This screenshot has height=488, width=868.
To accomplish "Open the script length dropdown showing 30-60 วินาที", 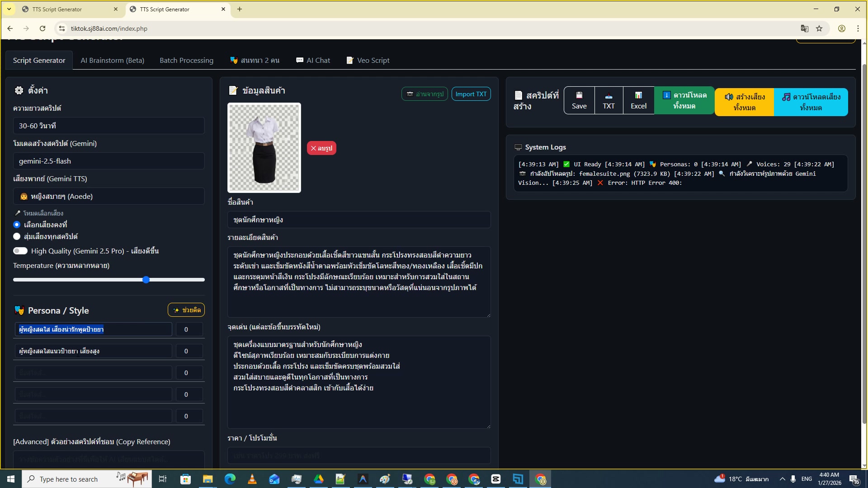I will coord(108,126).
